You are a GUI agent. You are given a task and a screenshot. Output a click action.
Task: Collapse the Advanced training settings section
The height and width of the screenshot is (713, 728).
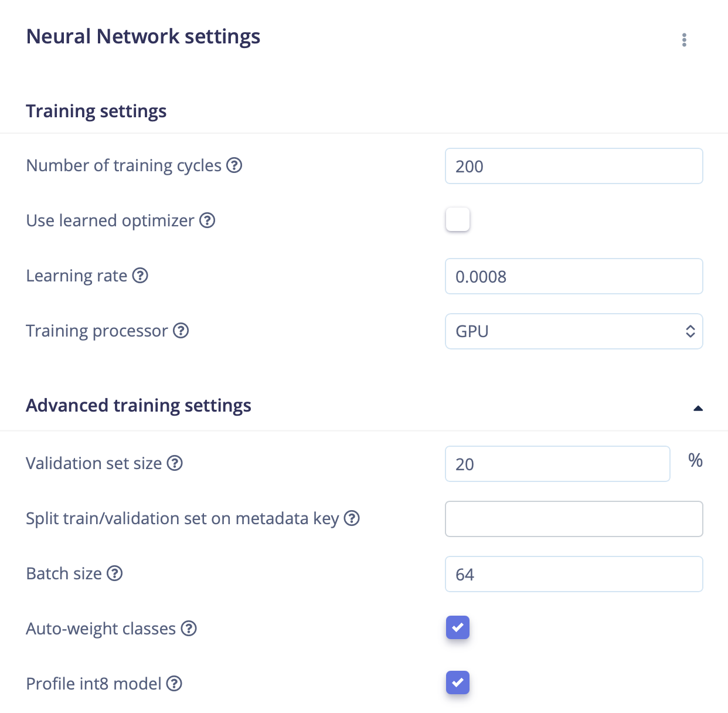tap(698, 407)
